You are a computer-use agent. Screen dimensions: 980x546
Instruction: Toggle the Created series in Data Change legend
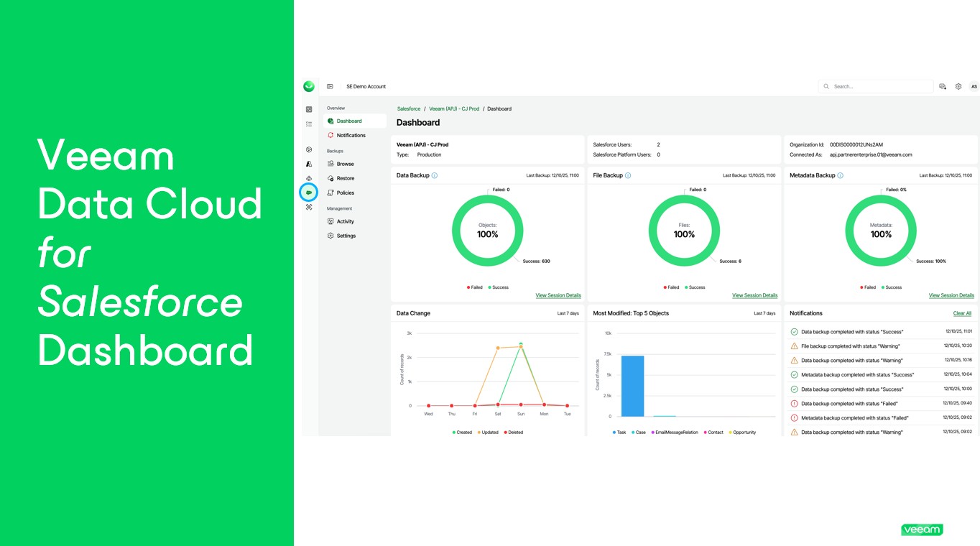coord(462,432)
